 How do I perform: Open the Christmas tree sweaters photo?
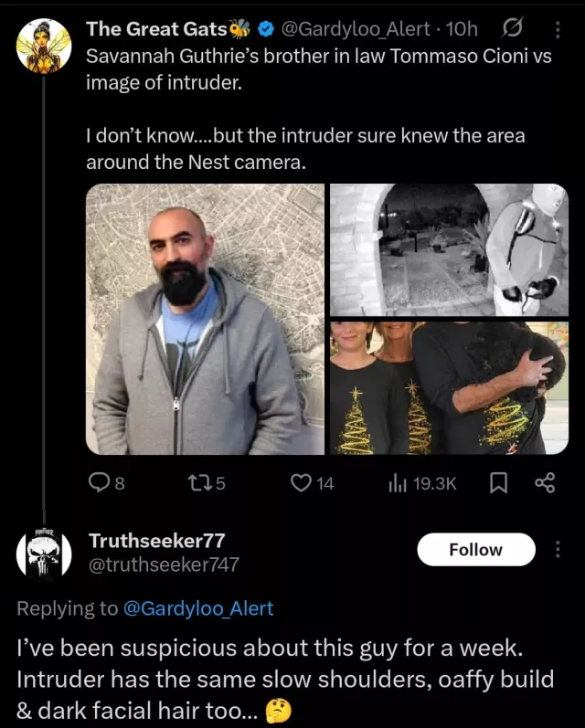coord(449,387)
